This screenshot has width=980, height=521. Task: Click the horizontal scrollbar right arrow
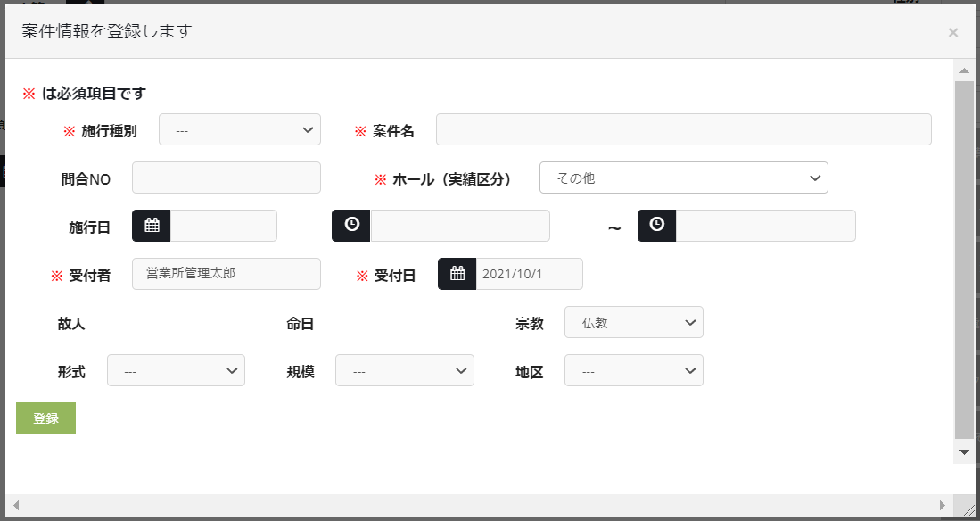[943, 506]
